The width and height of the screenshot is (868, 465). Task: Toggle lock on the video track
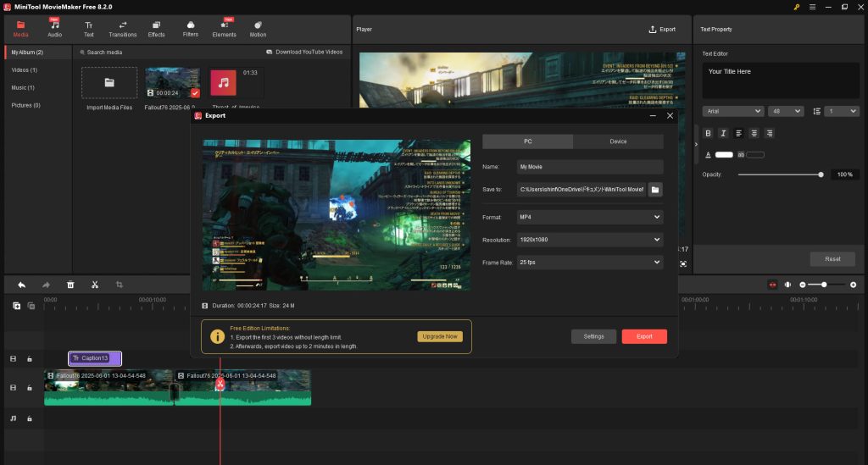point(30,388)
